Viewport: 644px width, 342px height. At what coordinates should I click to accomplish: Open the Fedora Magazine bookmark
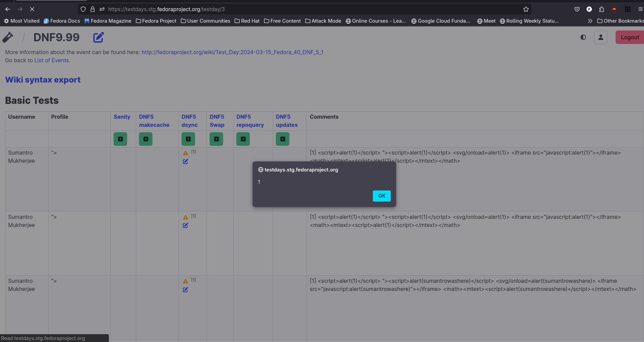coord(108,21)
